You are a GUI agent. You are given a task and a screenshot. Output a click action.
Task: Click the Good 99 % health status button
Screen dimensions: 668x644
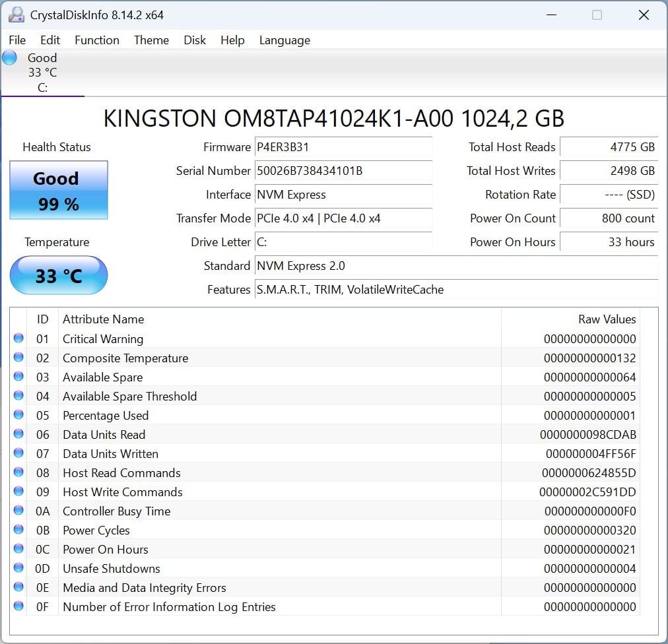58,191
